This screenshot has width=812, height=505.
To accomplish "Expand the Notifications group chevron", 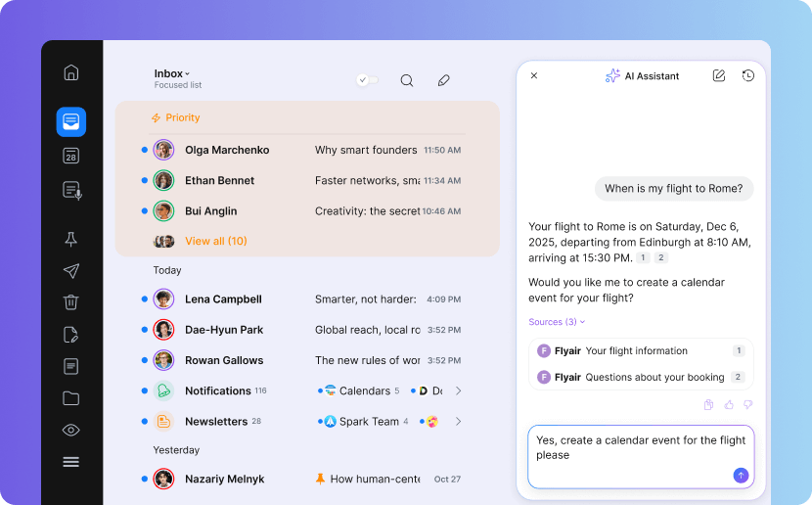I will 458,391.
